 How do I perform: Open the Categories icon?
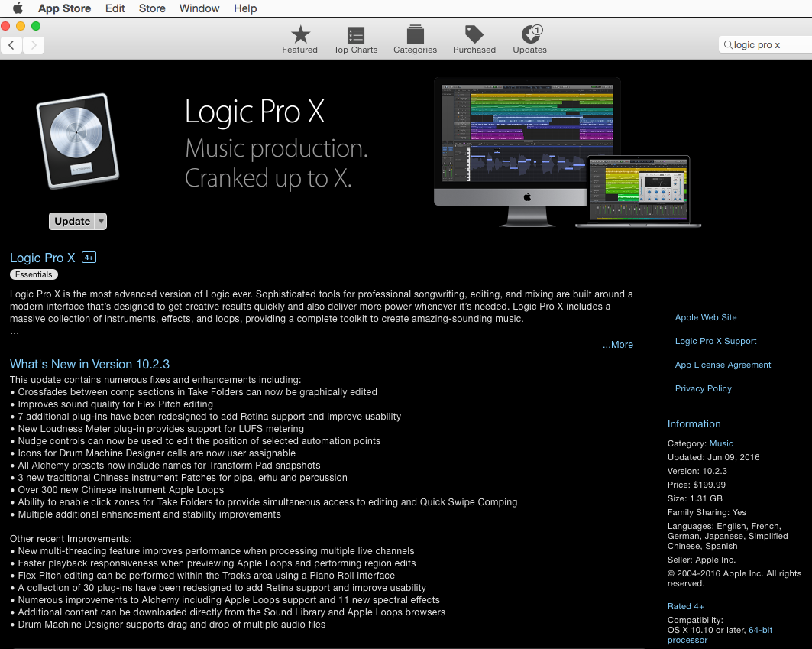pos(415,35)
